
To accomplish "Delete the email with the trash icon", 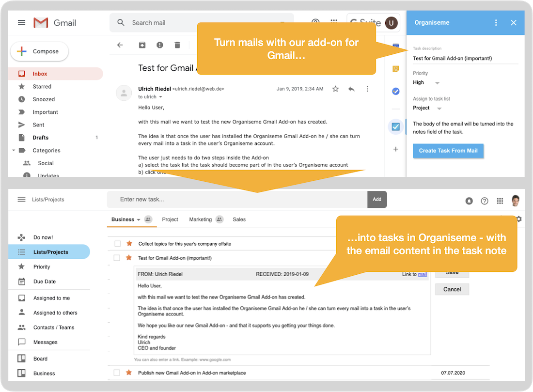I will 177,45.
